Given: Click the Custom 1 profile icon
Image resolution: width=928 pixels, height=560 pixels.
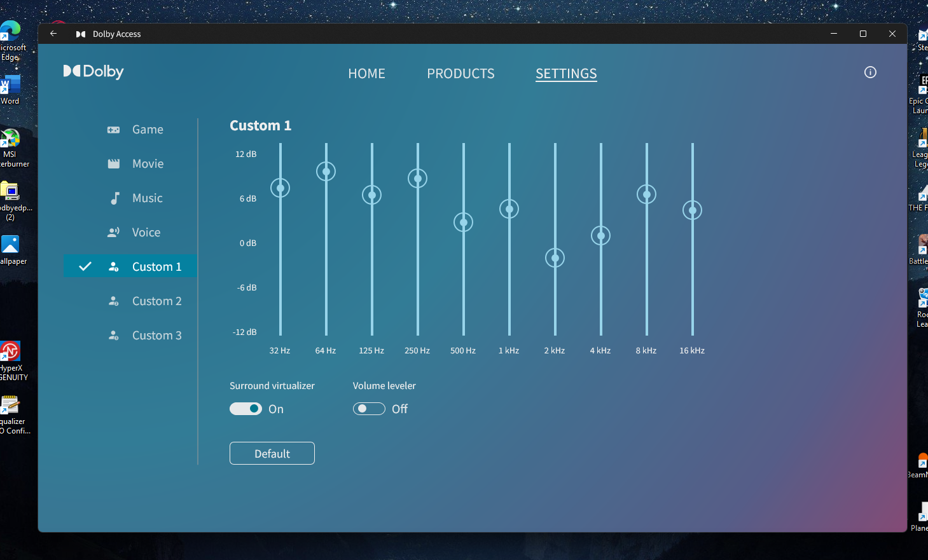Looking at the screenshot, I should (x=114, y=267).
